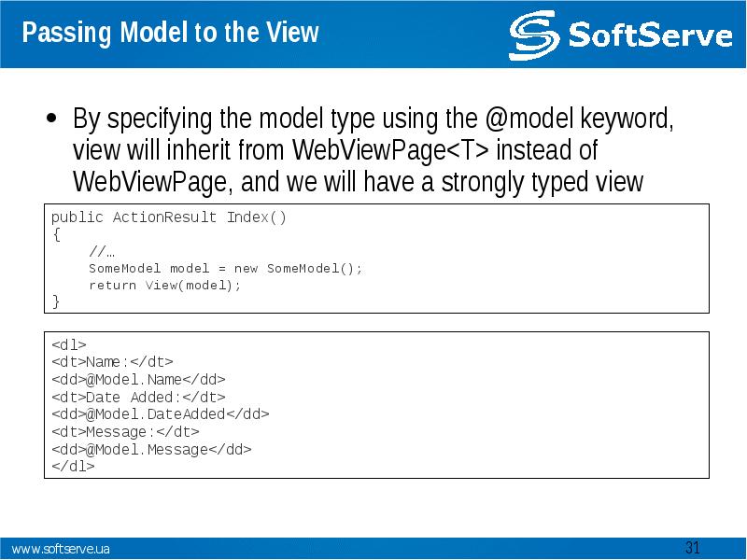Click the bullet point marker
Screen dimensions: 747x560
pos(52,119)
